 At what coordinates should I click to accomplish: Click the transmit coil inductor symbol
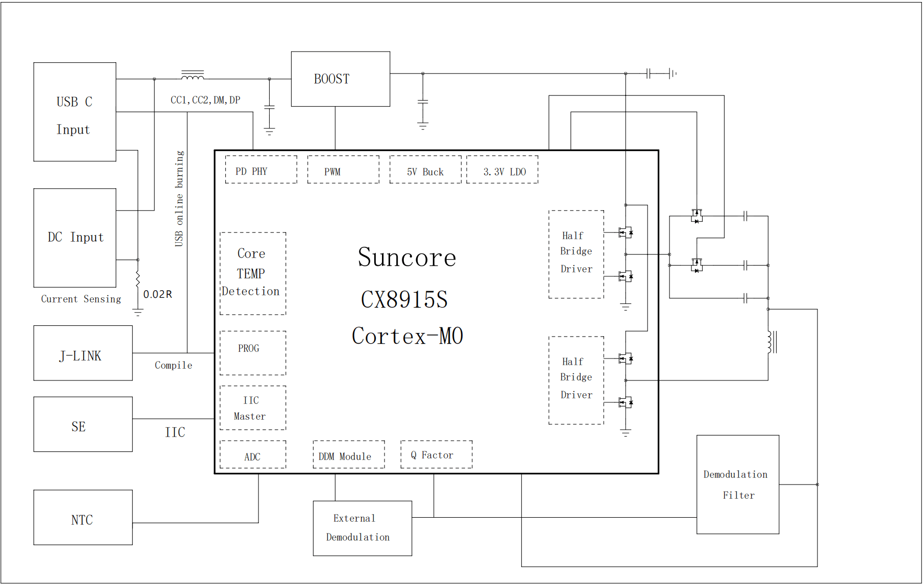pos(772,342)
